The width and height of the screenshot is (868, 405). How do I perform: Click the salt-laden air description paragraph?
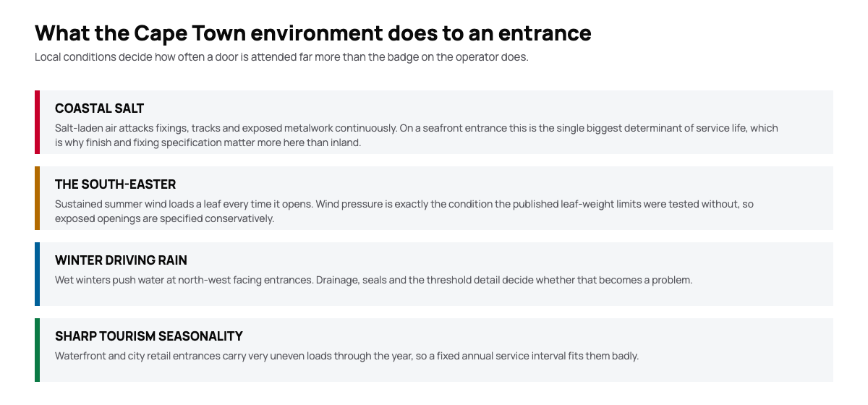click(x=417, y=135)
